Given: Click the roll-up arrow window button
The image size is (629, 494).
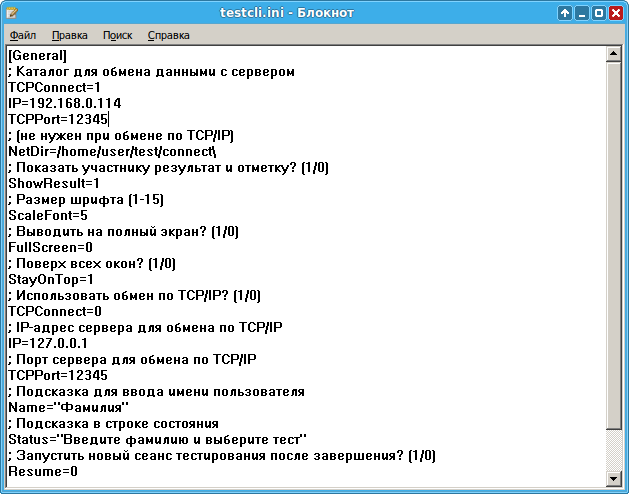Looking at the screenshot, I should tap(565, 13).
